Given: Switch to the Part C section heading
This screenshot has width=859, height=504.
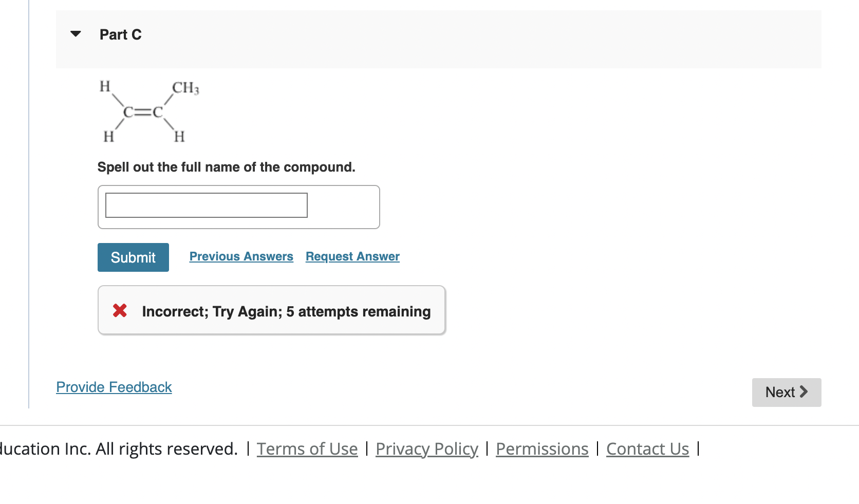Looking at the screenshot, I should (120, 34).
